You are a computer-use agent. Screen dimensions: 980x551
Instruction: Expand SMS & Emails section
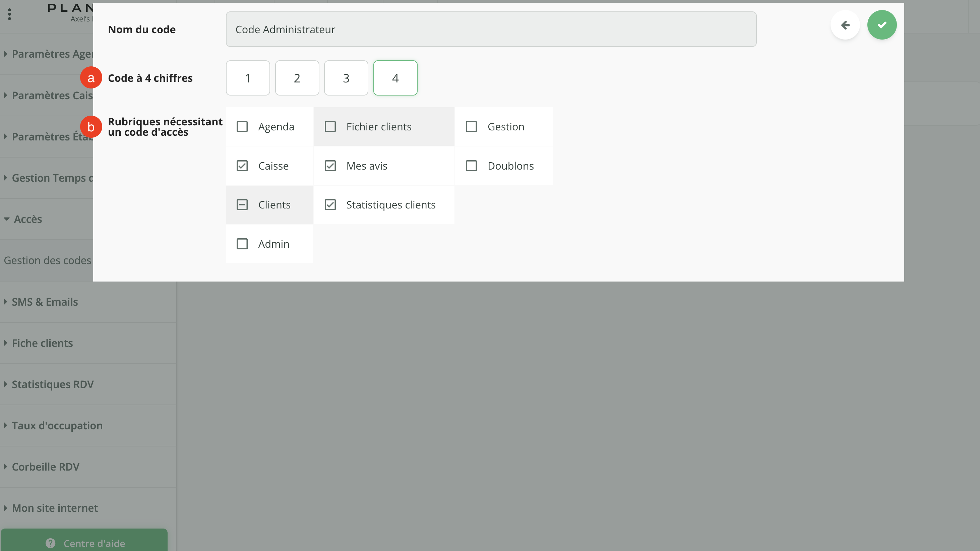45,302
